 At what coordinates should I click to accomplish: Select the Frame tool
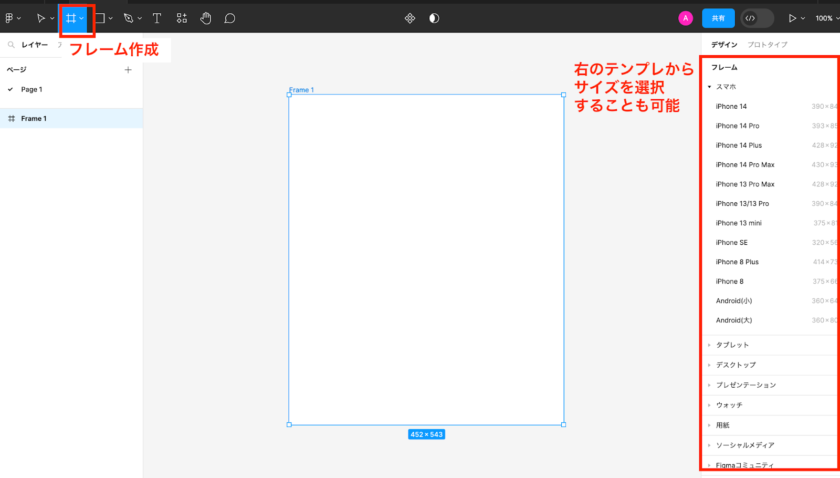point(71,18)
